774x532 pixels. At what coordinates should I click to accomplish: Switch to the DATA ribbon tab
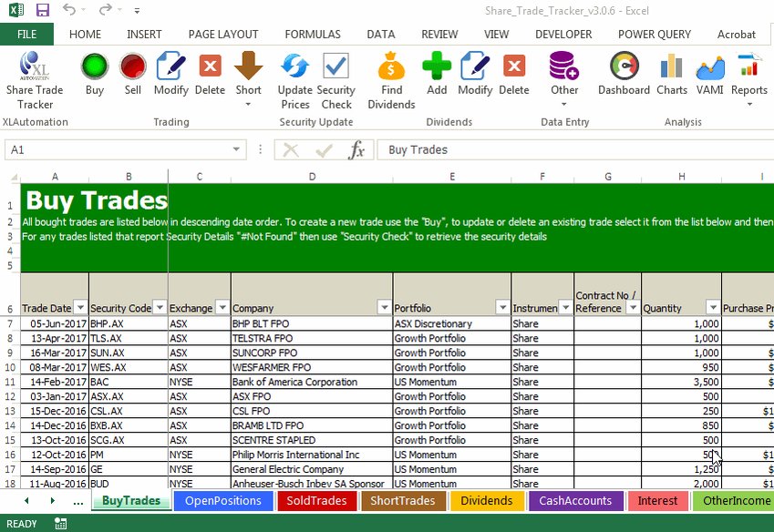380,34
